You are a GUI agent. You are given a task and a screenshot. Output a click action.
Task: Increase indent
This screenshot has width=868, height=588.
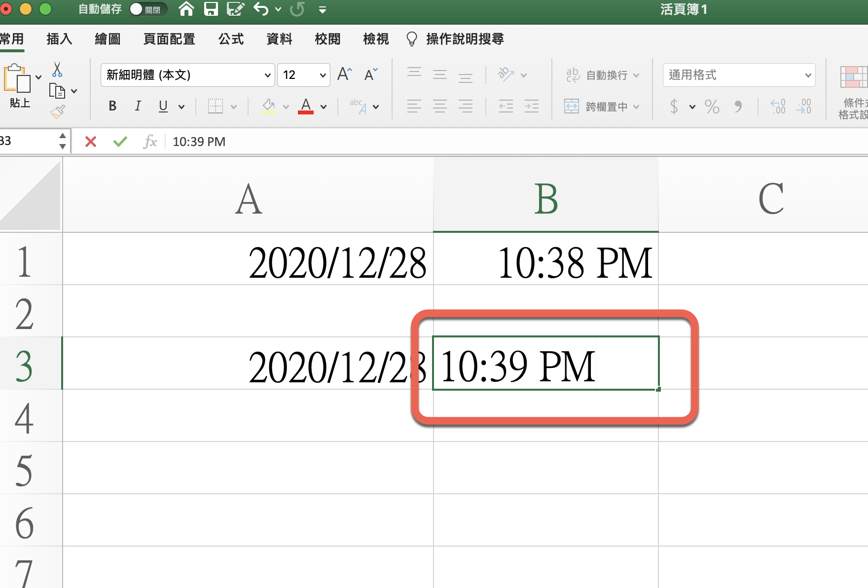[x=532, y=106]
